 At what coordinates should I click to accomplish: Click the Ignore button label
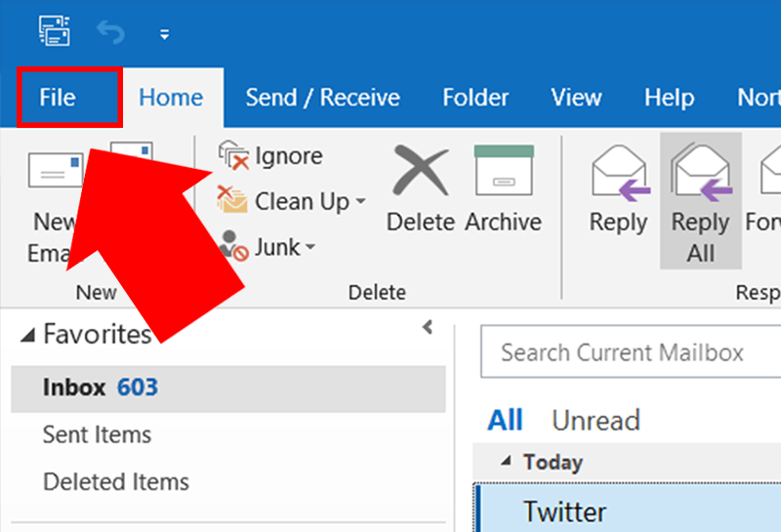tap(289, 156)
